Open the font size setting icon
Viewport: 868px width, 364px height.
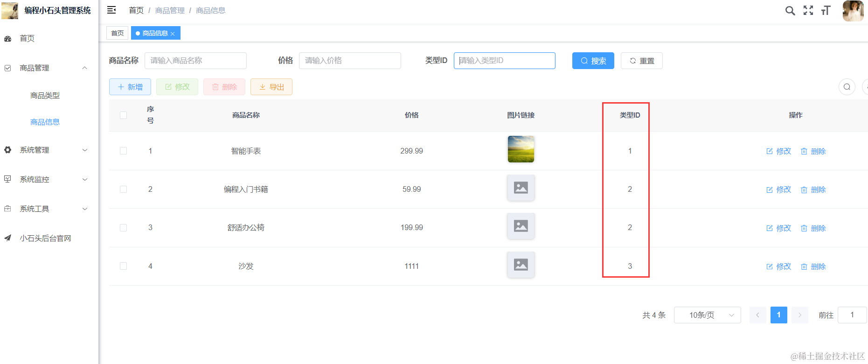point(826,10)
